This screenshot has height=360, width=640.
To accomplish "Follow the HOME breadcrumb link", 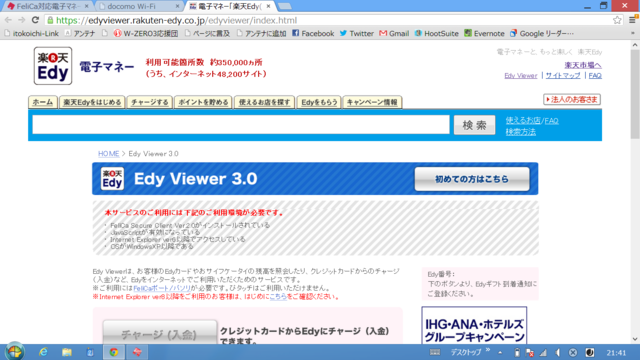I will click(109, 153).
